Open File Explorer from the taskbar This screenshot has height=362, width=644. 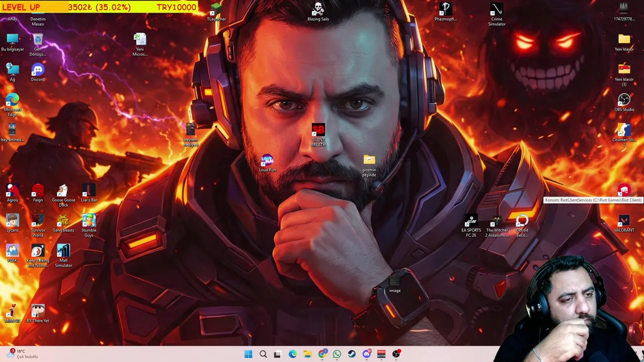[307, 354]
